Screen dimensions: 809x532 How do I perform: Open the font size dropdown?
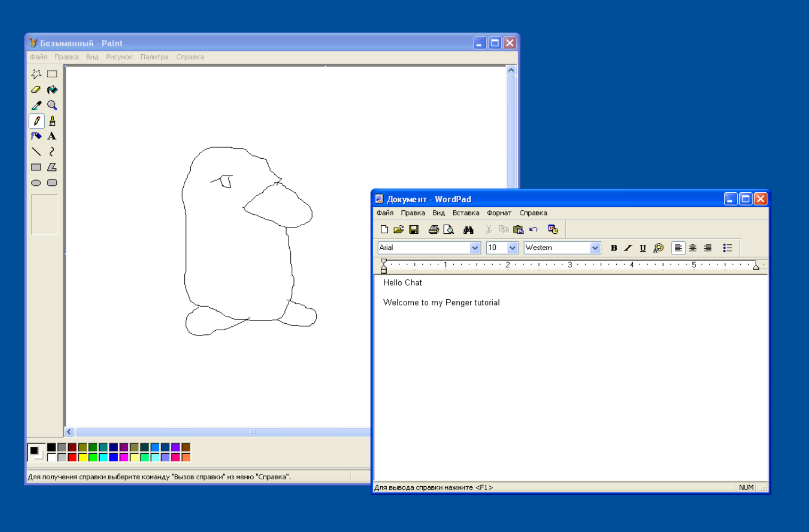click(512, 248)
